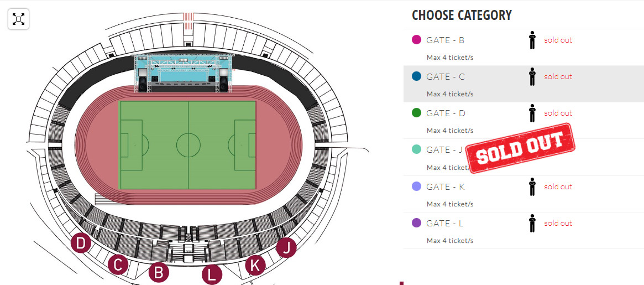Image resolution: width=644 pixels, height=285 pixels.
Task: Select gate C marker on stadium map
Action: click(118, 265)
